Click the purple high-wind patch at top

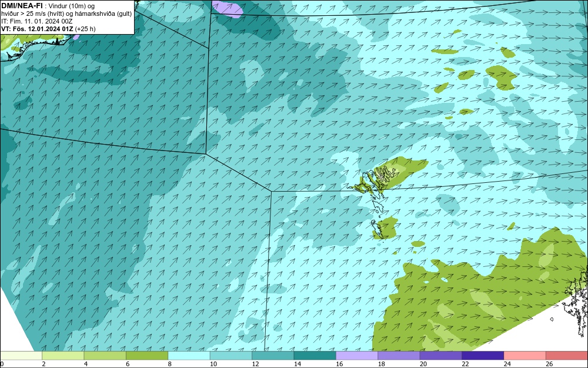227,8
